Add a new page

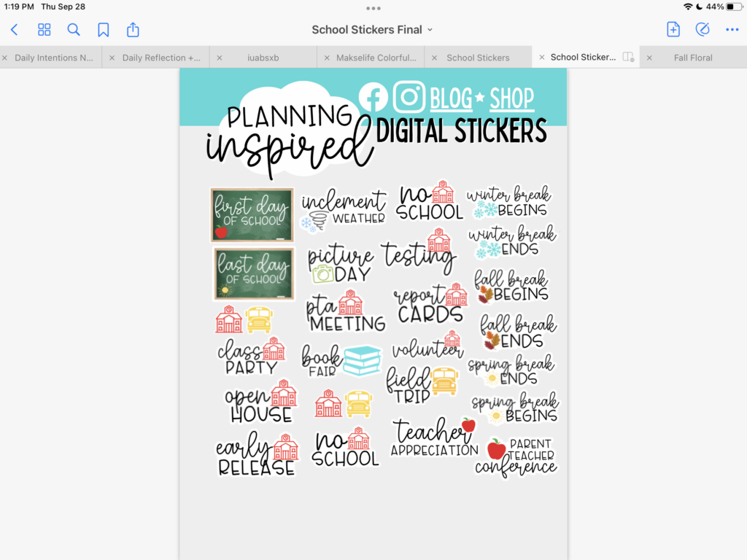pyautogui.click(x=673, y=29)
